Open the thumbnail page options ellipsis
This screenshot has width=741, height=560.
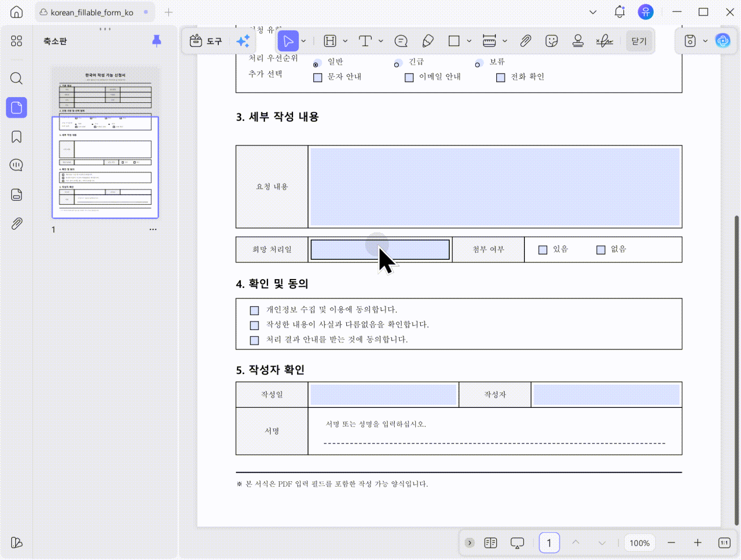point(153,229)
